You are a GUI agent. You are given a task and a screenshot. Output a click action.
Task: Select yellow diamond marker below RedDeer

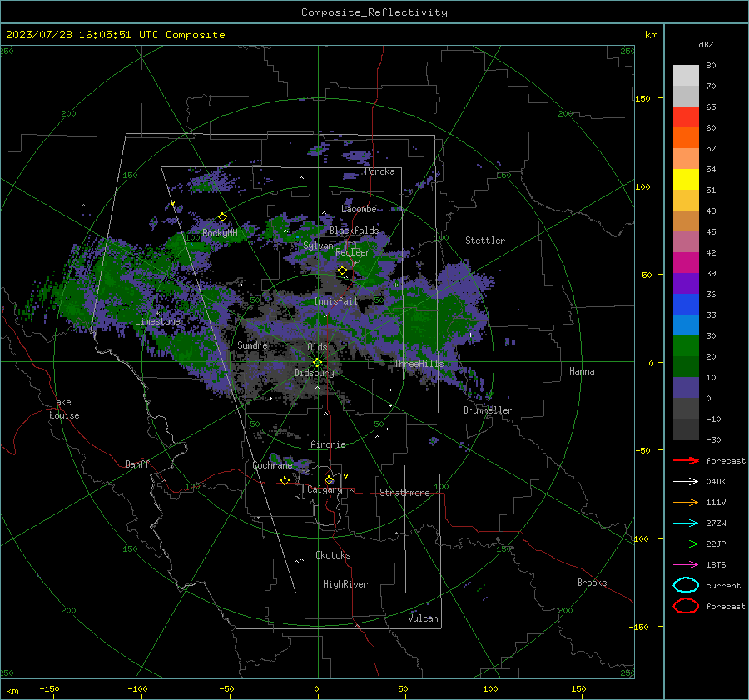click(343, 271)
